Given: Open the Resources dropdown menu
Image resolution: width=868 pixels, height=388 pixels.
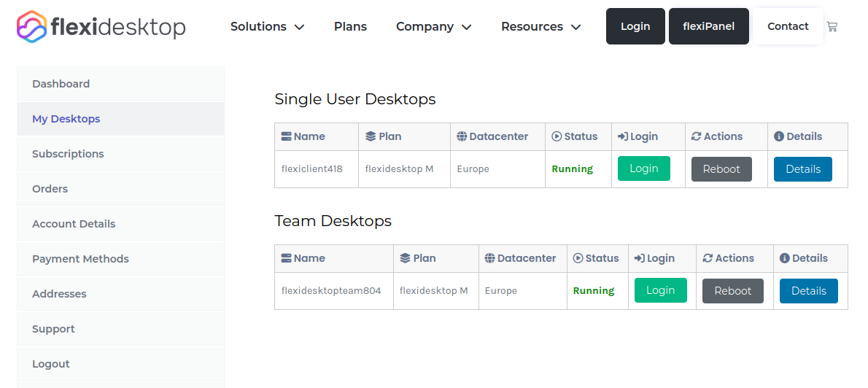Looking at the screenshot, I should pyautogui.click(x=540, y=27).
